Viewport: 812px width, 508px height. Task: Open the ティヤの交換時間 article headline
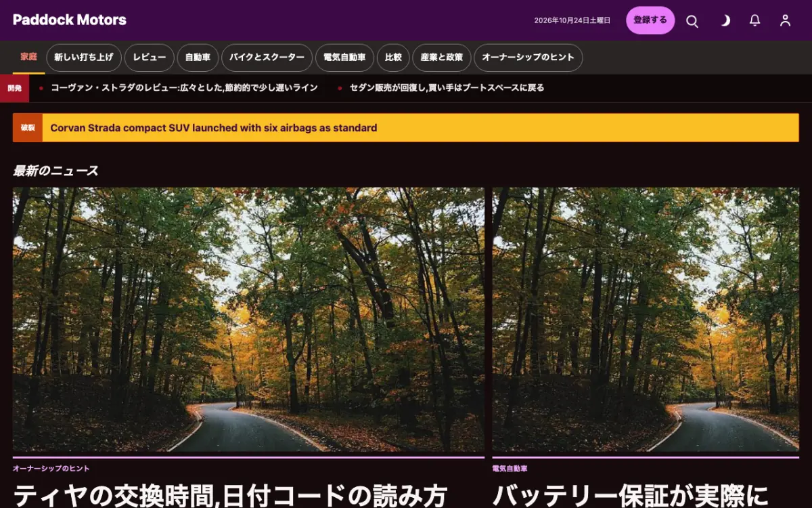point(230,495)
